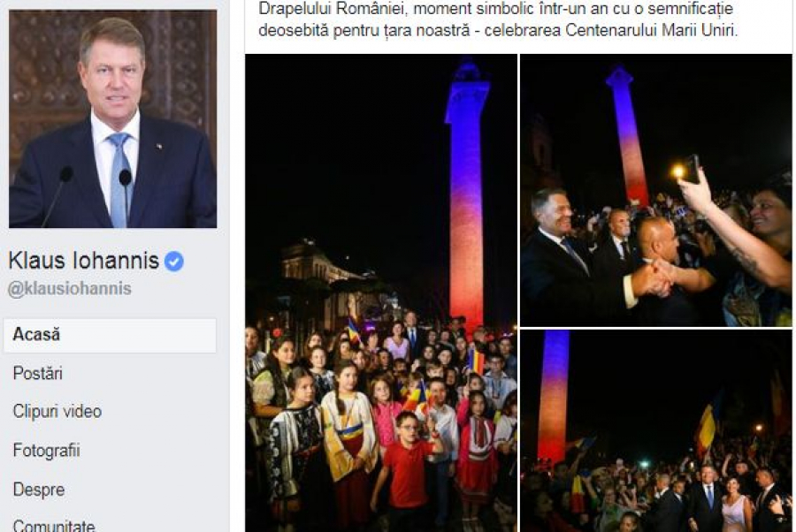796x532 pixels.
Task: Click the raised phone in handshake photo
Action: point(693,169)
